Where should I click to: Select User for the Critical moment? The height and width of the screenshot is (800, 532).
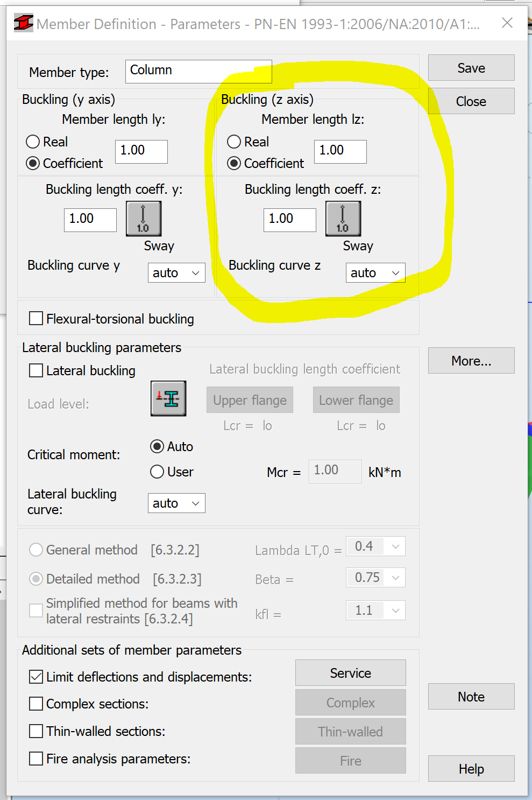coord(157,472)
